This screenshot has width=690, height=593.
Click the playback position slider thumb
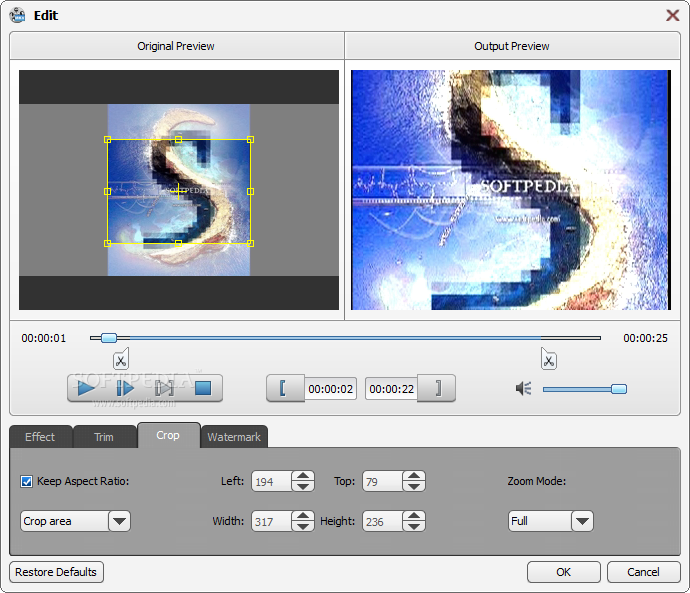tap(109, 338)
